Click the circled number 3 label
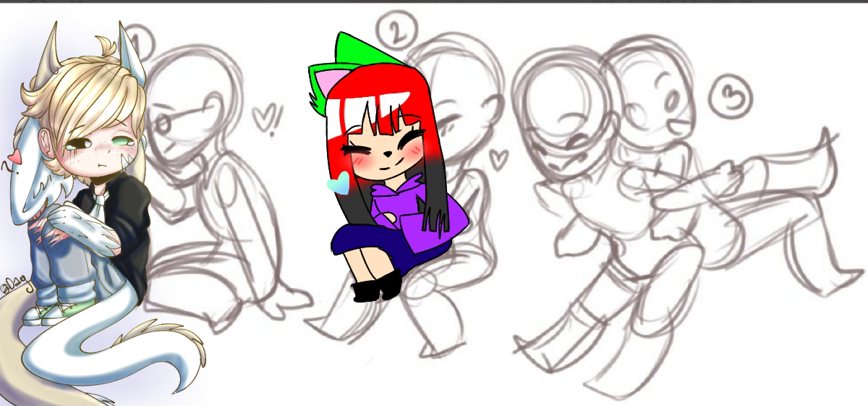Screen dimensions: 868x406 click(731, 99)
